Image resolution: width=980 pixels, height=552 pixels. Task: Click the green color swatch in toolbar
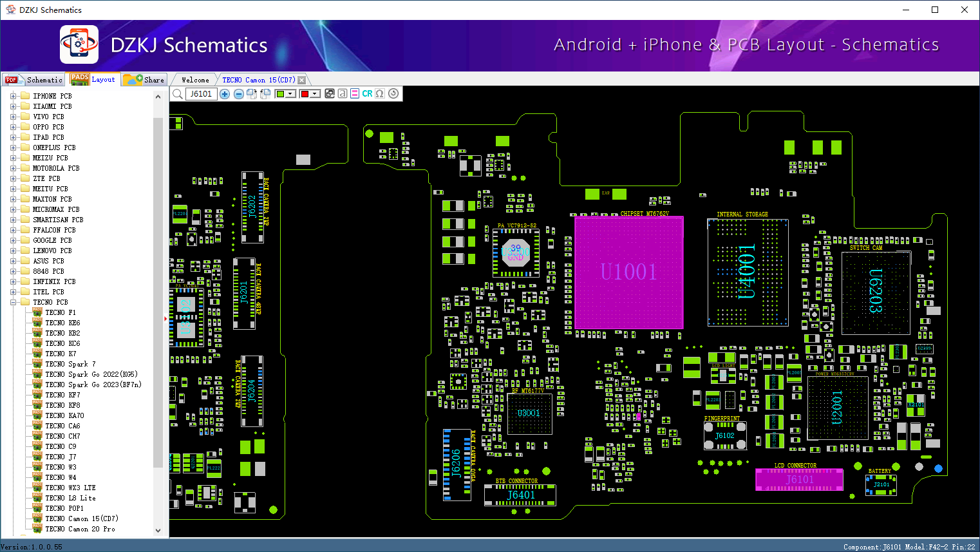(280, 94)
